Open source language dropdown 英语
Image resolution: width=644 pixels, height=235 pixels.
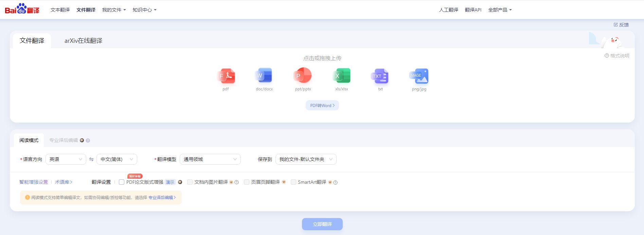66,159
